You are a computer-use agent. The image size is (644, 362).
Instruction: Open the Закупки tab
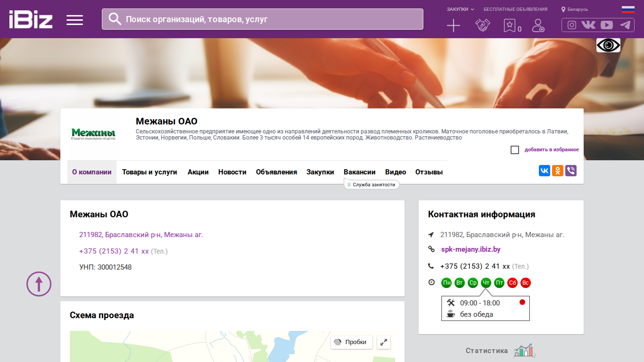(320, 172)
